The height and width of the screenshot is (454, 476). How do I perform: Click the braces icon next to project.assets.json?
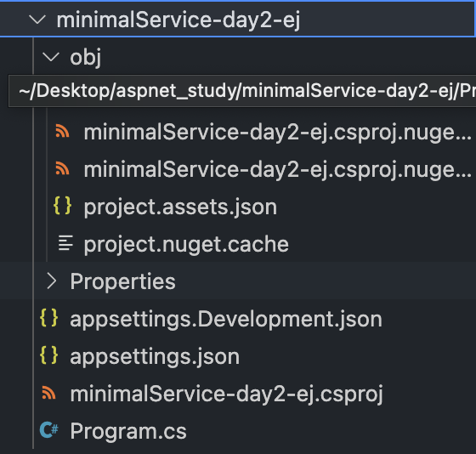(63, 206)
